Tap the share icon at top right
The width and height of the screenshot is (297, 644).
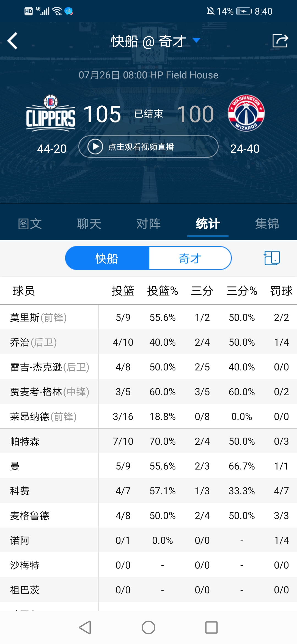point(280,41)
